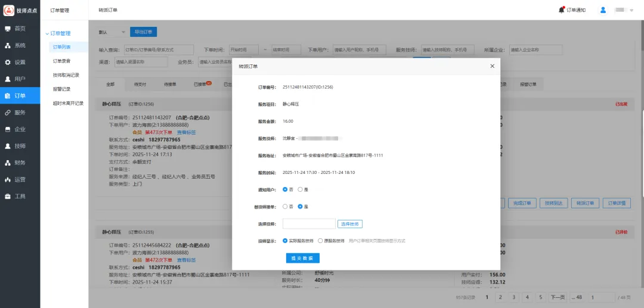644x308 pixels.
Task: Switch to the 待支付 tab
Action: click(x=140, y=85)
